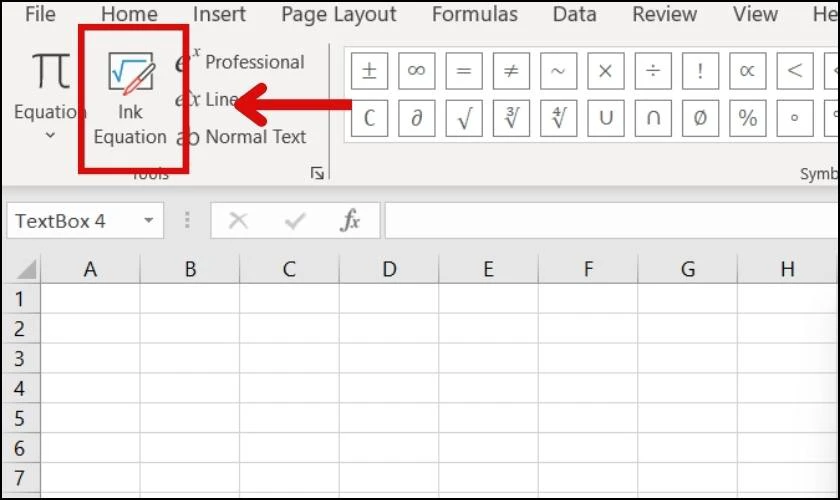
Task: Insert the union symbol
Action: click(x=606, y=118)
